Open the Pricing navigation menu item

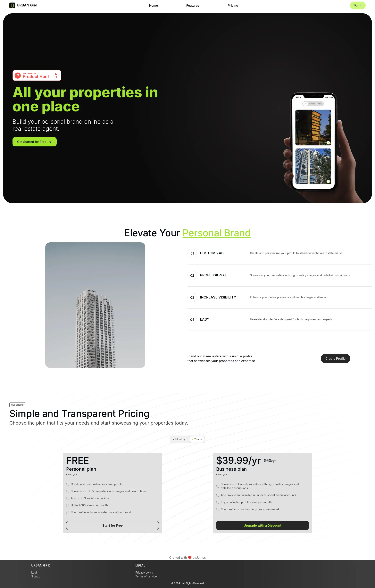pos(233,5)
